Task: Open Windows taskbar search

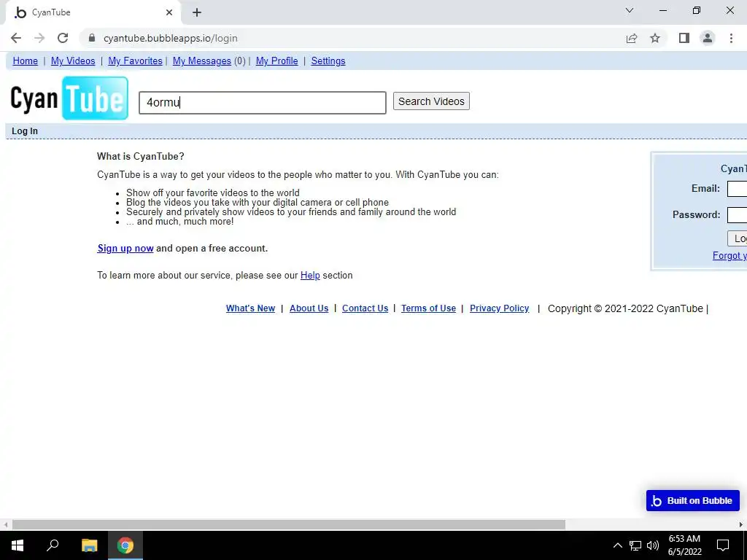Action: point(53,545)
